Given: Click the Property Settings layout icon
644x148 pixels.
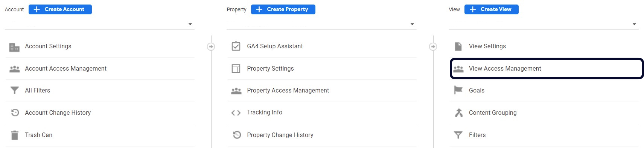Looking at the screenshot, I should pyautogui.click(x=236, y=68).
